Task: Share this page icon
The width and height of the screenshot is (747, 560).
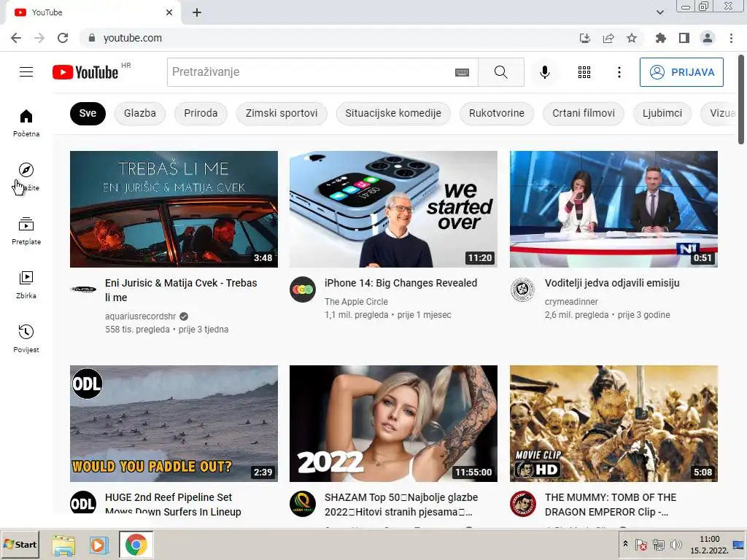Action: pos(608,38)
